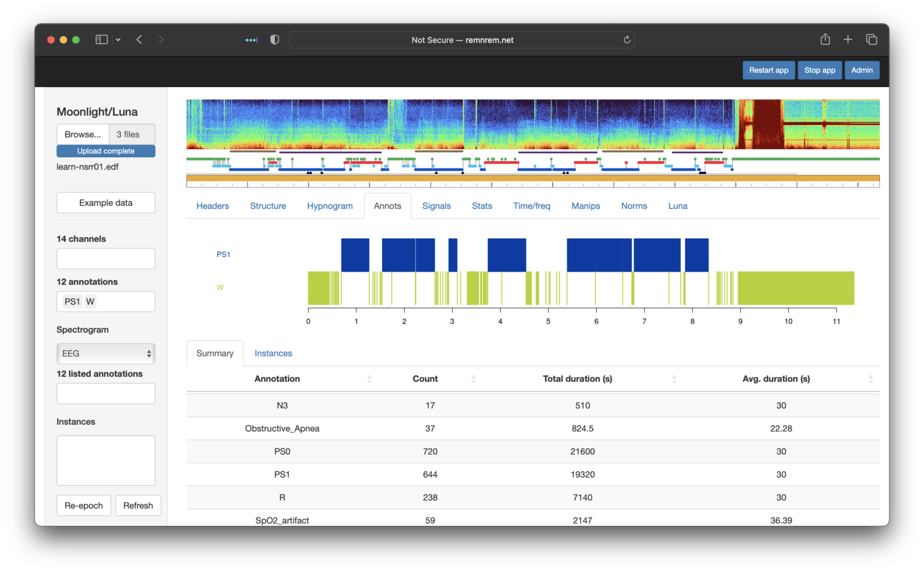Click the three-dots extension icon
The image size is (924, 572).
pos(251,40)
